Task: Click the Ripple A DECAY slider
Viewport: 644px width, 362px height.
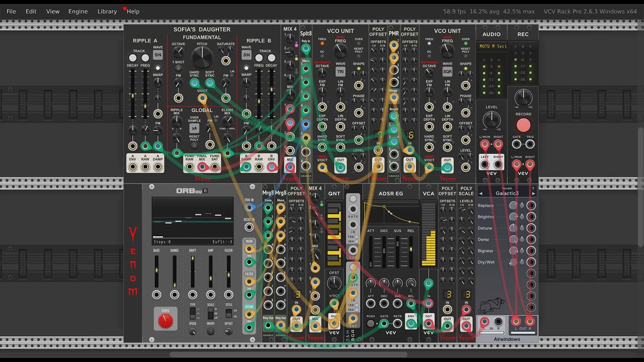Action: click(x=133, y=95)
